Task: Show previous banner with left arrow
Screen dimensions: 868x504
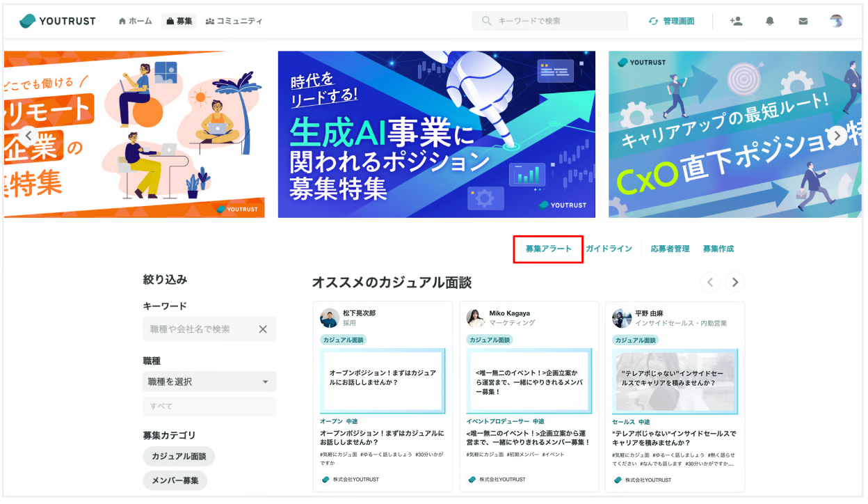Action: pyautogui.click(x=29, y=135)
